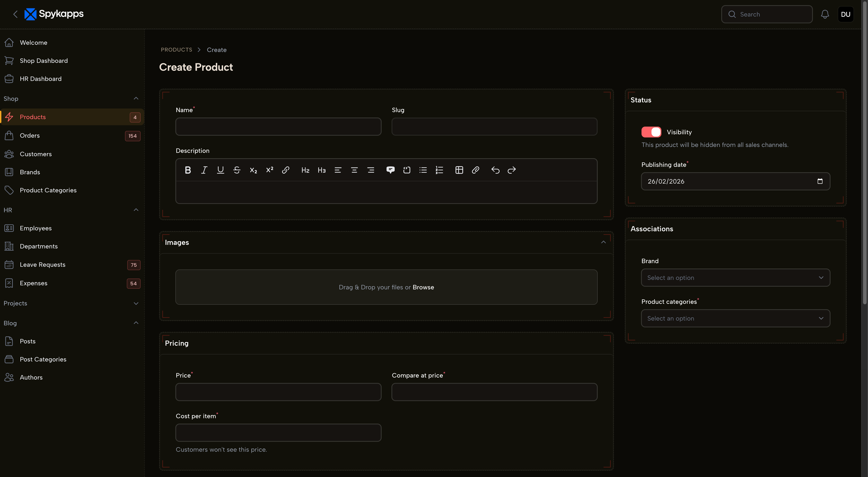Browse files for product images

(424, 287)
